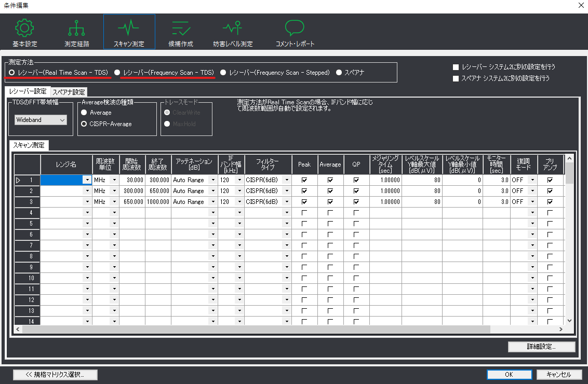The image size is (588, 384).
Task: Open the 復調モード OFF dropdown in row 1
Action: (532, 180)
